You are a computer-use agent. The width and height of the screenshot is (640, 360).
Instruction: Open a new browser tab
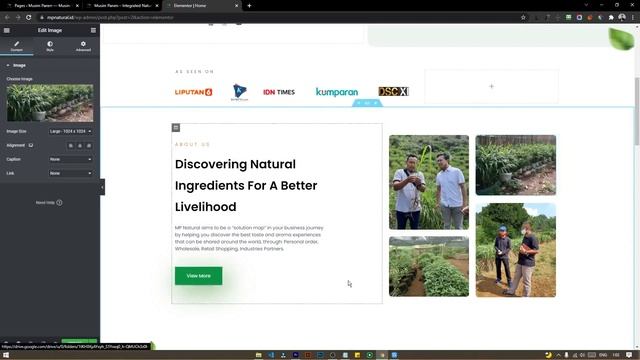coord(249,6)
